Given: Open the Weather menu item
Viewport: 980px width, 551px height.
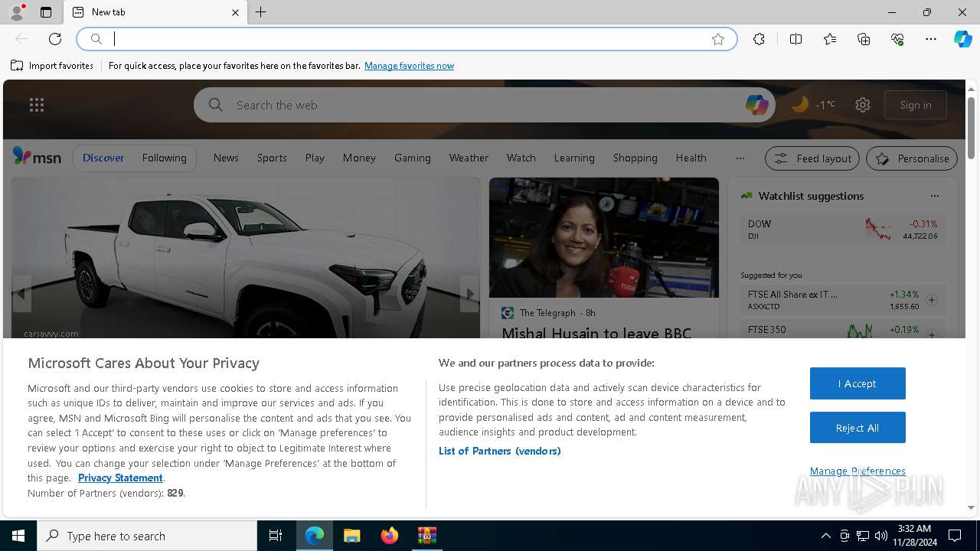Looking at the screenshot, I should (x=469, y=158).
